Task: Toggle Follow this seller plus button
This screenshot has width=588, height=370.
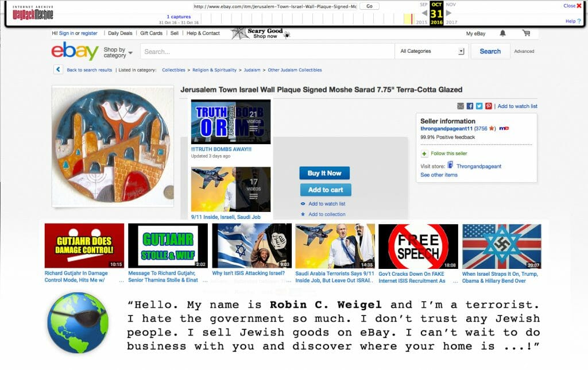Action: click(x=424, y=153)
